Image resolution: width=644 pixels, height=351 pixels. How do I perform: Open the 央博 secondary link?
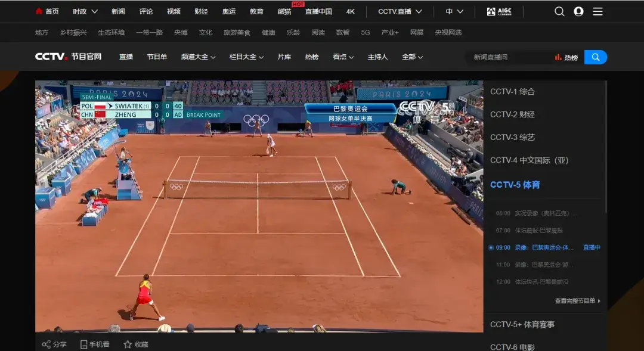[181, 32]
